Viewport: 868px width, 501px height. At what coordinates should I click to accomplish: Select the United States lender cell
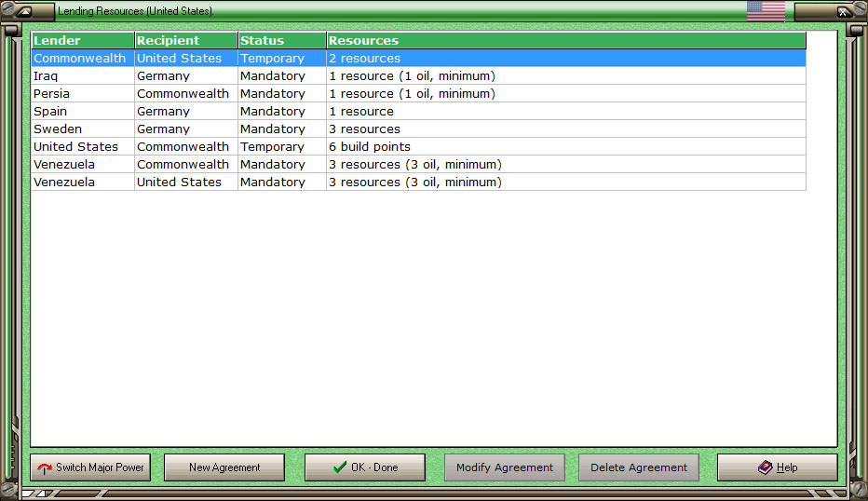click(x=83, y=147)
